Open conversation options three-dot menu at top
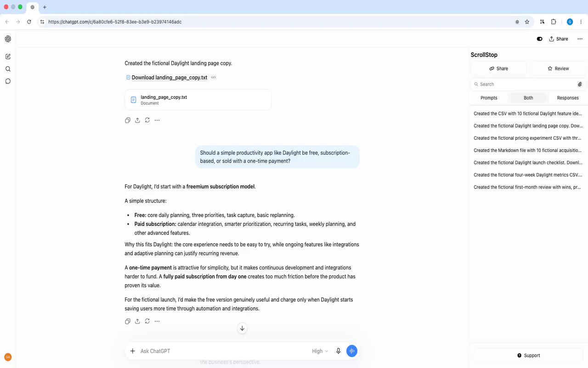Viewport: 588px width, 368px height. click(x=580, y=39)
